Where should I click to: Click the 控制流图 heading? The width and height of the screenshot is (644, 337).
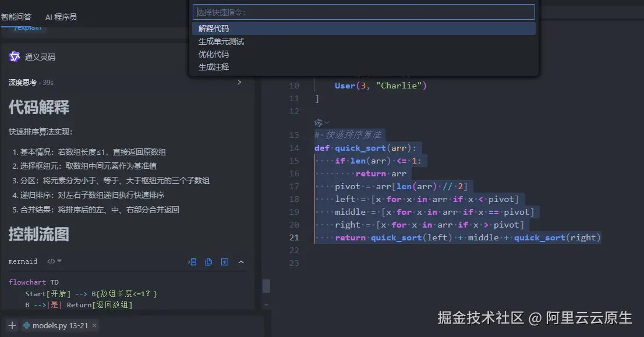[39, 234]
